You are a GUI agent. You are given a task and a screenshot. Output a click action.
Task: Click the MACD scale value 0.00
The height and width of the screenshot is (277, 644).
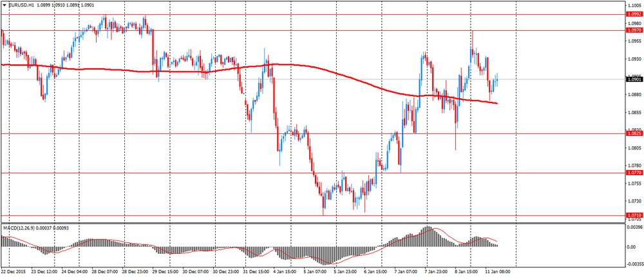point(632,247)
